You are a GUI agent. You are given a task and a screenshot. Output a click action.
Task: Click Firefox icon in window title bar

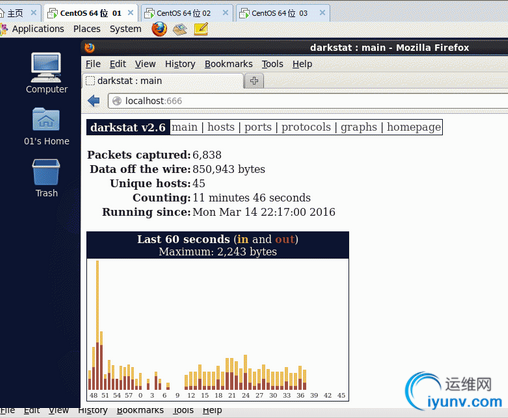point(89,48)
